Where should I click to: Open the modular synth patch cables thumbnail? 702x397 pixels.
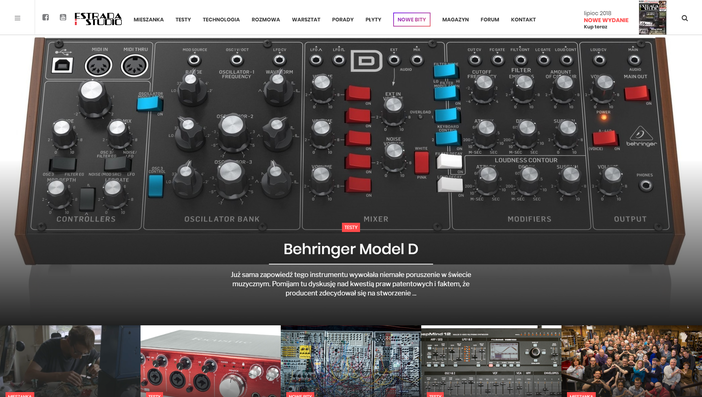[x=351, y=361]
